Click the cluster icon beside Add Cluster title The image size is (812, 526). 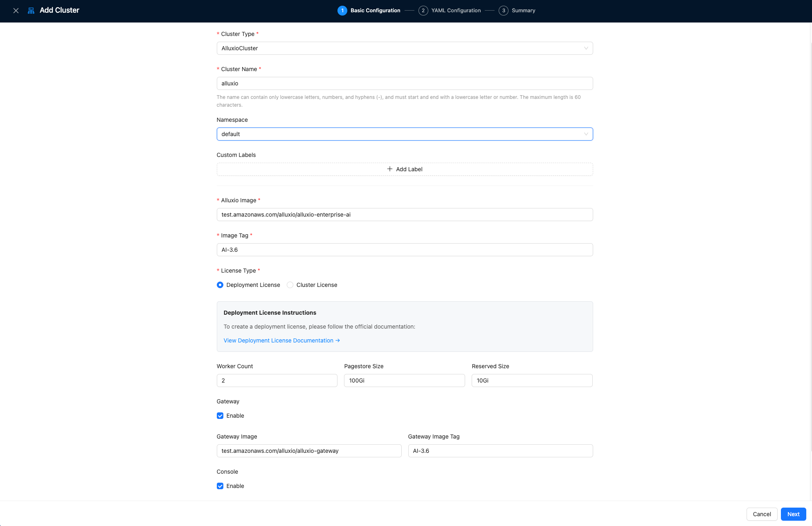tap(31, 11)
